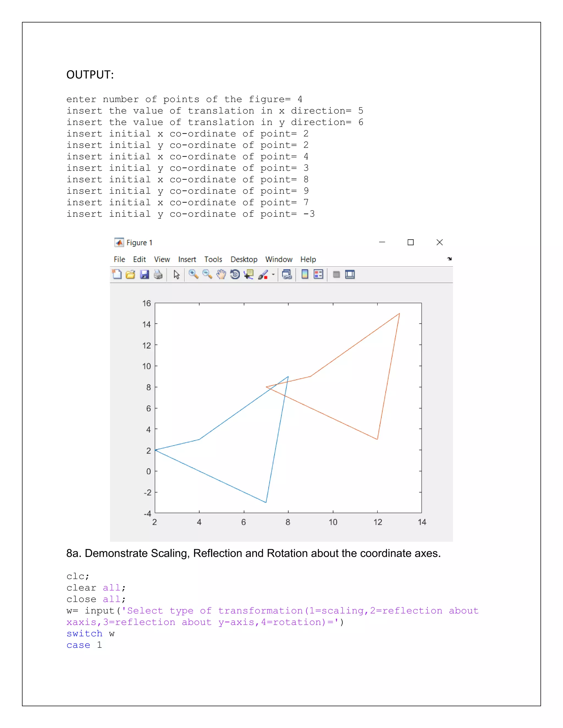Close the Figure 1 window
This screenshot has width=563, height=728.
[440, 242]
